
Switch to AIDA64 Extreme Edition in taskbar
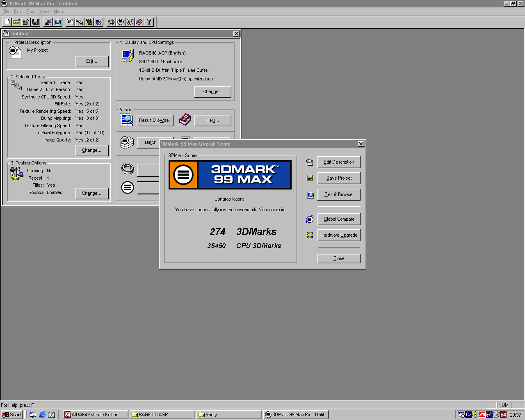tap(95, 415)
